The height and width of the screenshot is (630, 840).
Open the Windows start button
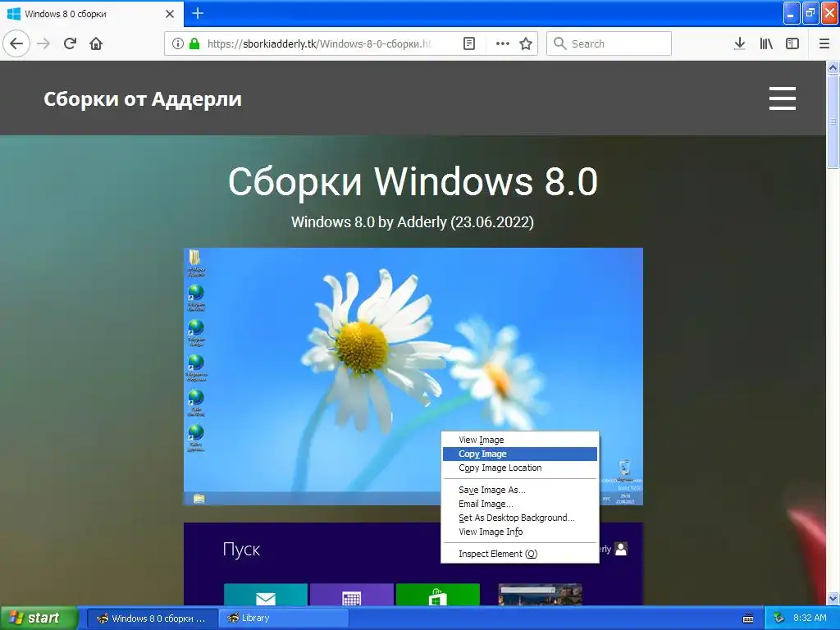39,618
